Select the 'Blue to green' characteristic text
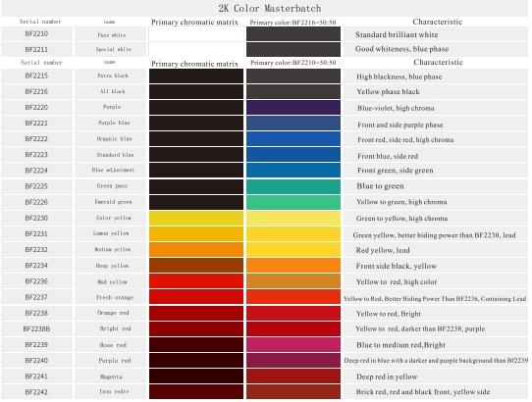The height and width of the screenshot is (402, 532). (x=380, y=186)
